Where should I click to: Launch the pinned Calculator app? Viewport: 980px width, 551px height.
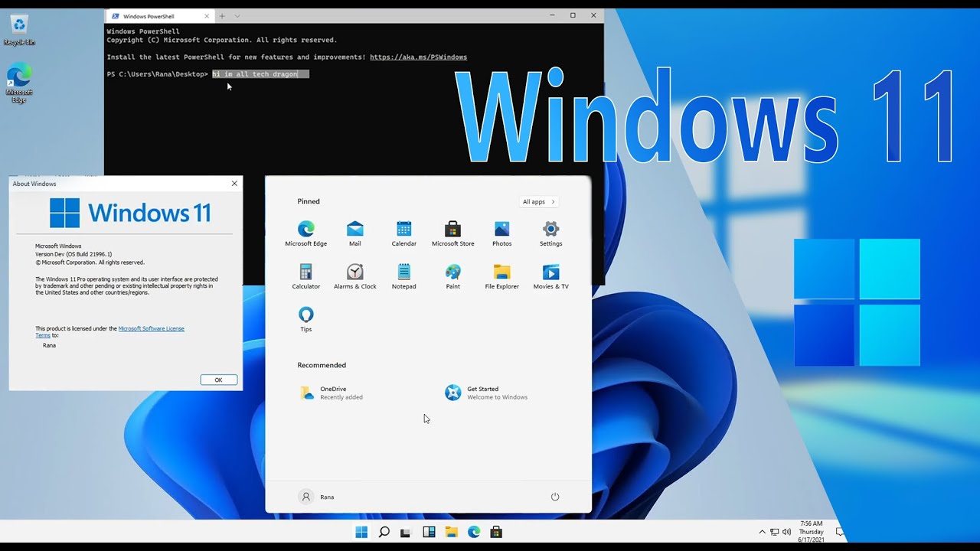pyautogui.click(x=305, y=276)
